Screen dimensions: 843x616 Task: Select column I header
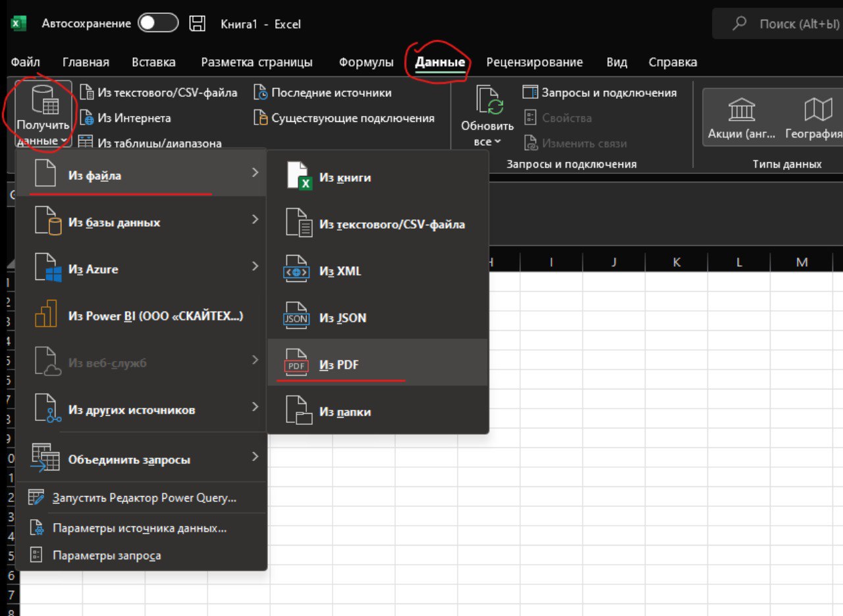(x=551, y=262)
